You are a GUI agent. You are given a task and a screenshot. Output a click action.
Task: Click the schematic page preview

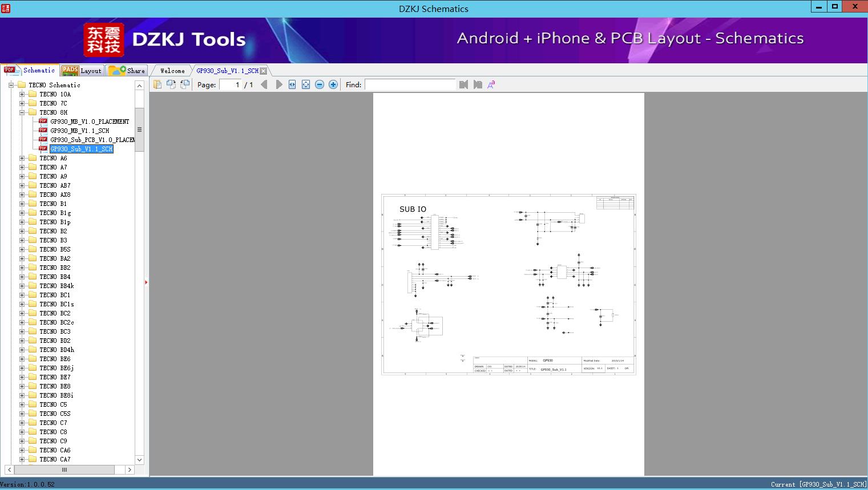pyautogui.click(x=508, y=284)
